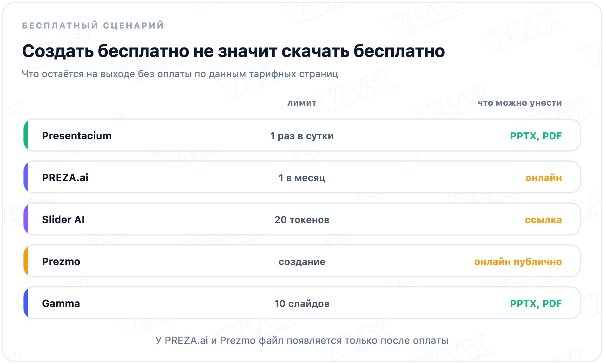Click 'PPTX, PDF' in the Gamma row

click(536, 304)
